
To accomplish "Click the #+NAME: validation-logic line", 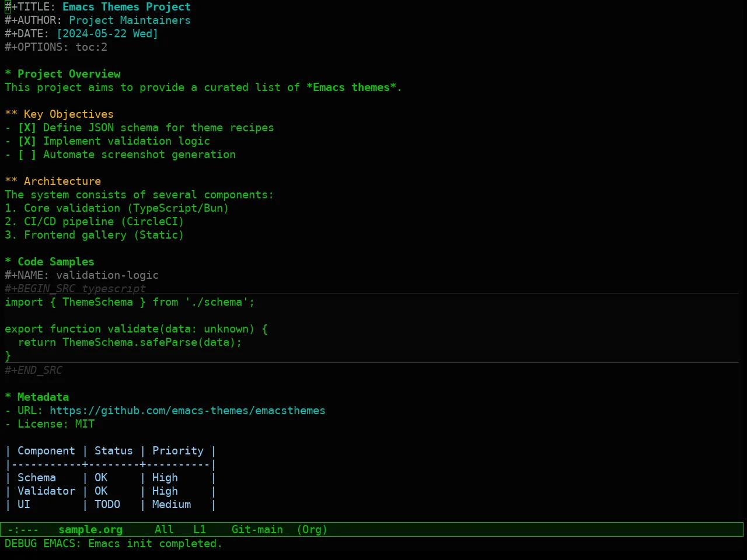I will [82, 275].
